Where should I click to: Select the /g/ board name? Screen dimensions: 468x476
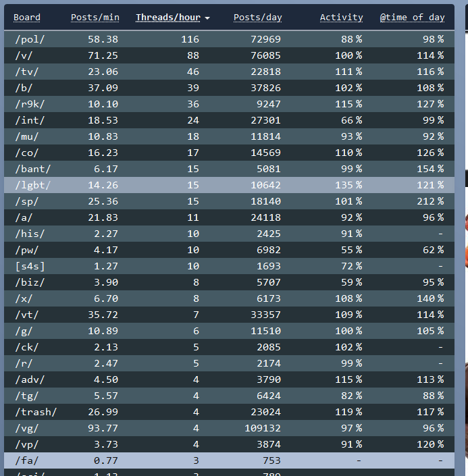click(24, 331)
